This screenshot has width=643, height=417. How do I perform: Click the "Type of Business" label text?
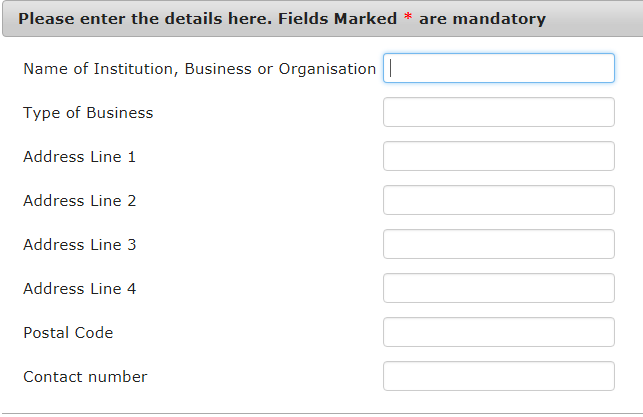coord(88,113)
